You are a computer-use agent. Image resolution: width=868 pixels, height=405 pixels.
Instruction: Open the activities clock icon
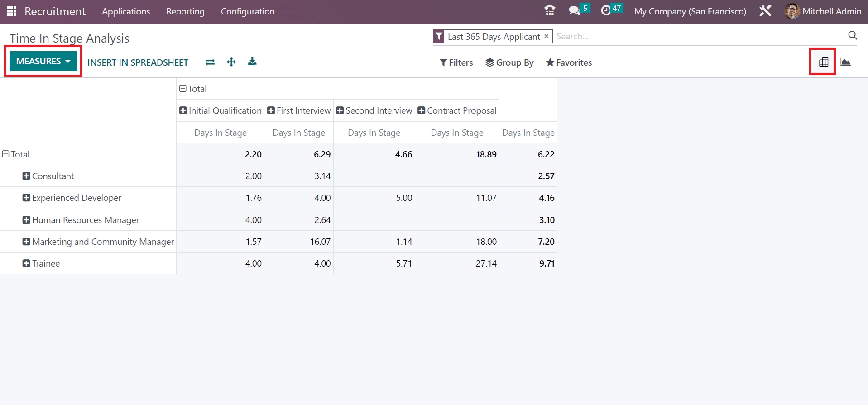606,11
